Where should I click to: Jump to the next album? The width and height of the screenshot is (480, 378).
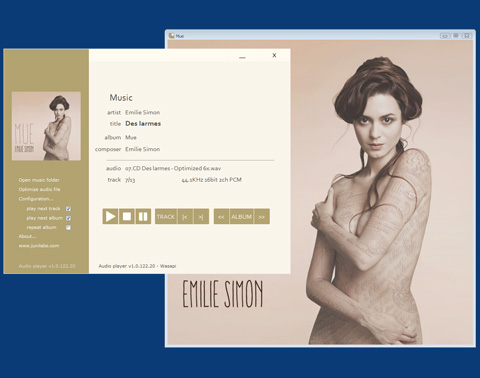(x=262, y=217)
